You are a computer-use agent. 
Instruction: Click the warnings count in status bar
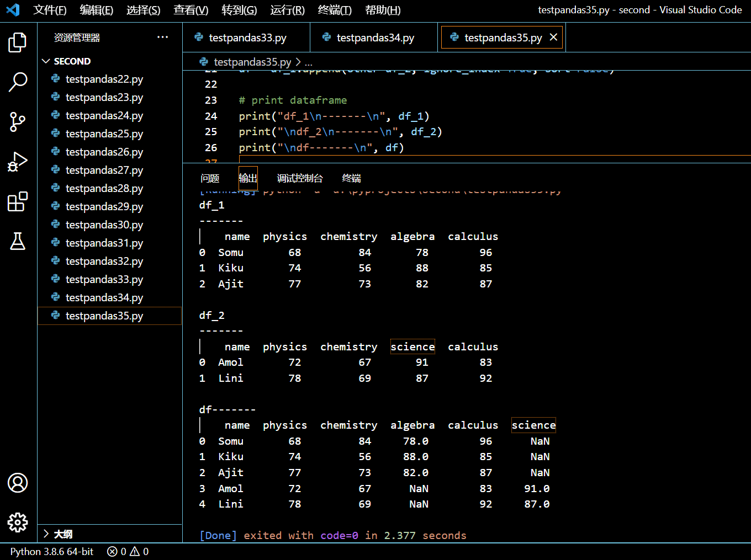139,552
